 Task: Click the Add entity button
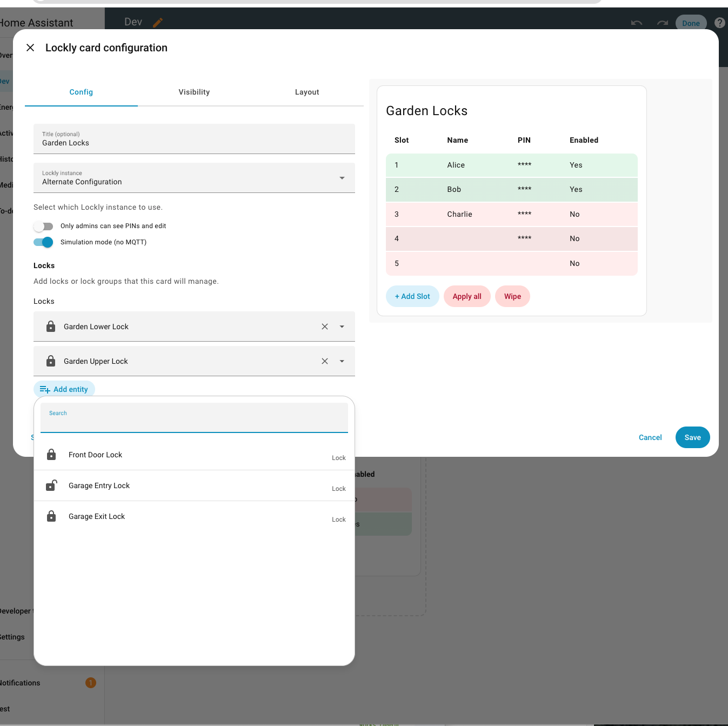[x=64, y=389]
